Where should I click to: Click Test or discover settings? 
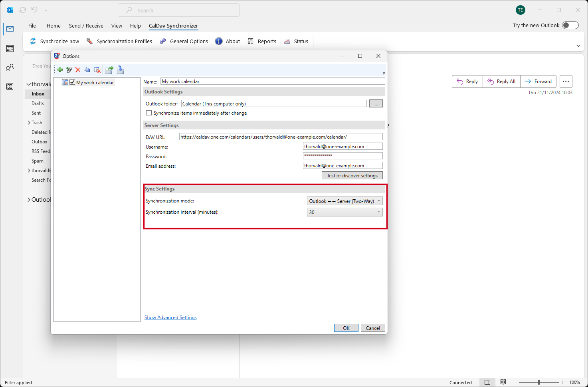point(352,175)
